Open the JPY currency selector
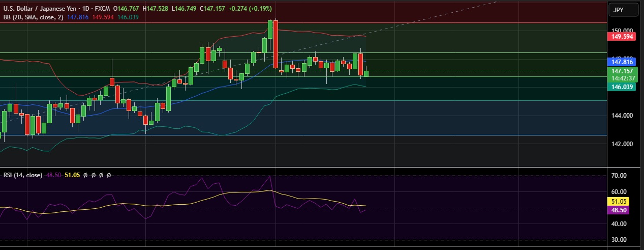 tap(625, 10)
